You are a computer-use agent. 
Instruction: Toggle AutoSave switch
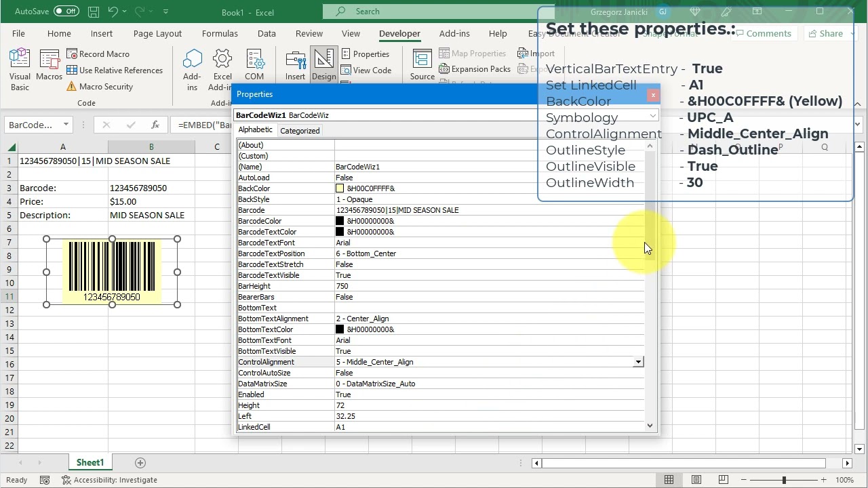tap(66, 12)
